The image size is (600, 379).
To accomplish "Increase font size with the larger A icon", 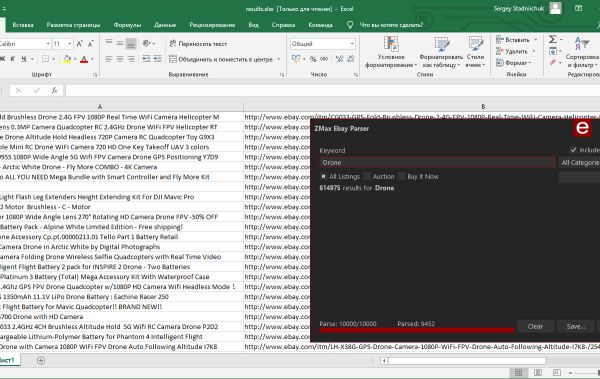I will (x=80, y=44).
